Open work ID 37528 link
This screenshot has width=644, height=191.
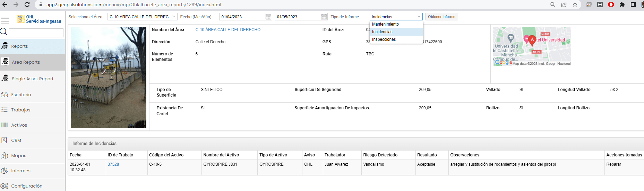[x=113, y=164]
